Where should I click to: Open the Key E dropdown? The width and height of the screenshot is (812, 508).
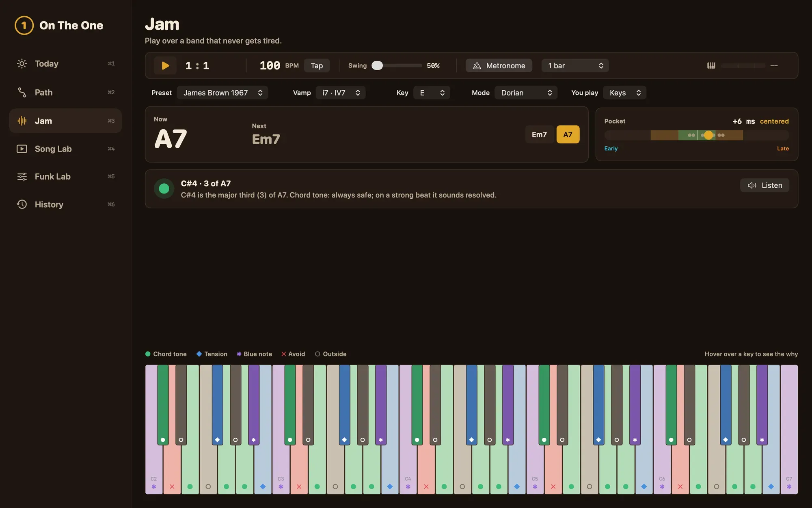tap(432, 93)
